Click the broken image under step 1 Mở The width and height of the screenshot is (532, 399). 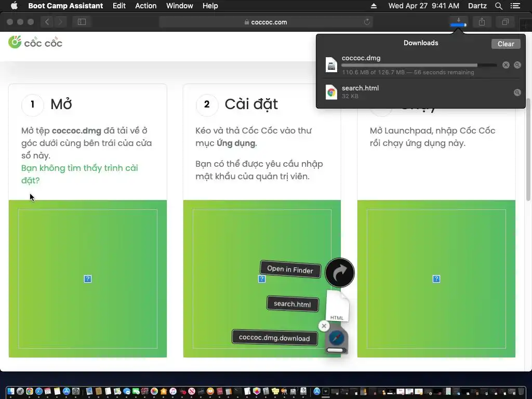(87, 279)
